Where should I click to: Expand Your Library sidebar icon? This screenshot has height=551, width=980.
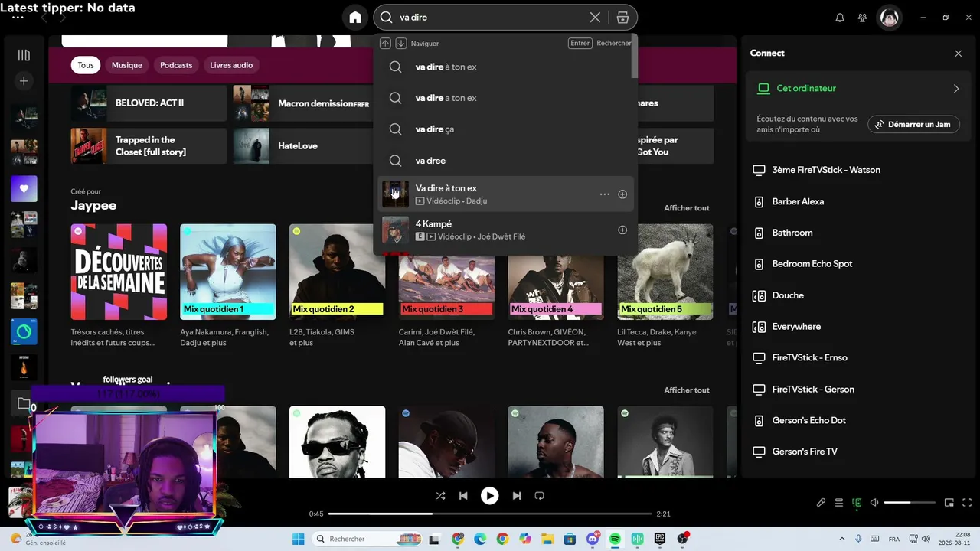coord(24,55)
